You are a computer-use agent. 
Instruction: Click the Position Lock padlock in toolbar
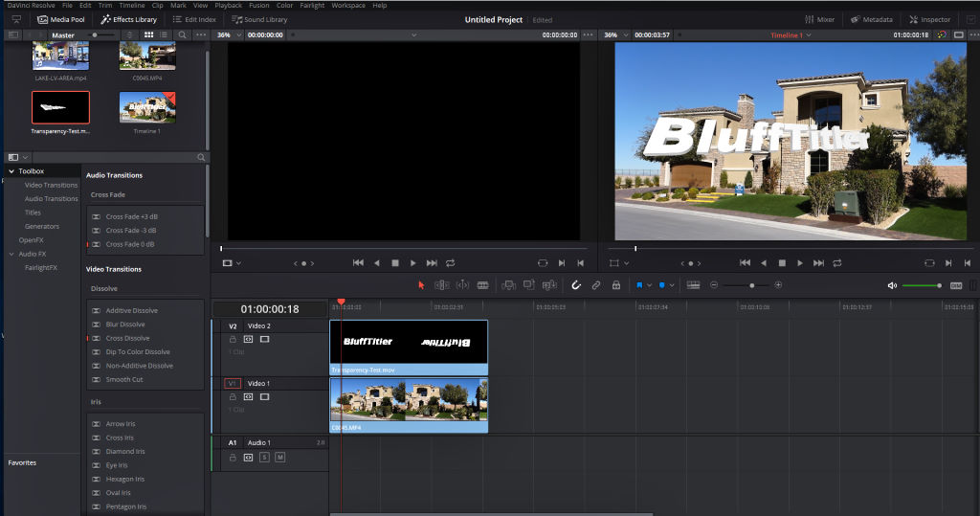click(615, 285)
